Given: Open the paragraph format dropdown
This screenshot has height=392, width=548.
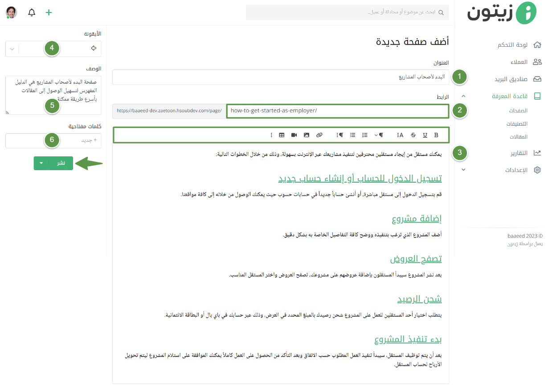Looking at the screenshot, I should click(x=379, y=135).
